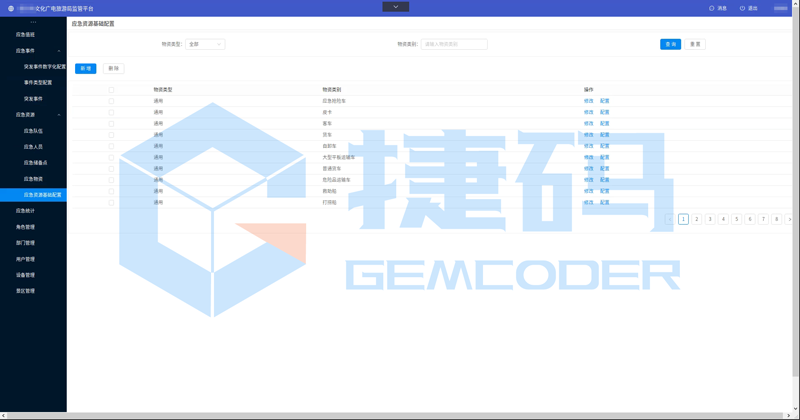Click the scroll-up arrow on vertical scrollbar
Screen dimensions: 800x420
[x=796, y=3]
